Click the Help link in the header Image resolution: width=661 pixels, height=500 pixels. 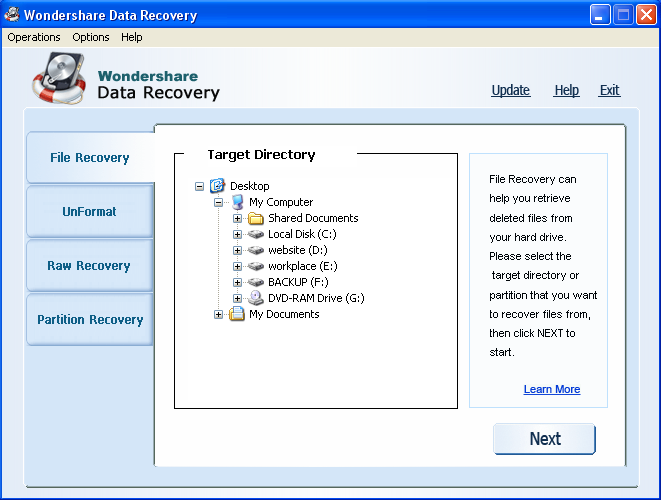[x=567, y=90]
